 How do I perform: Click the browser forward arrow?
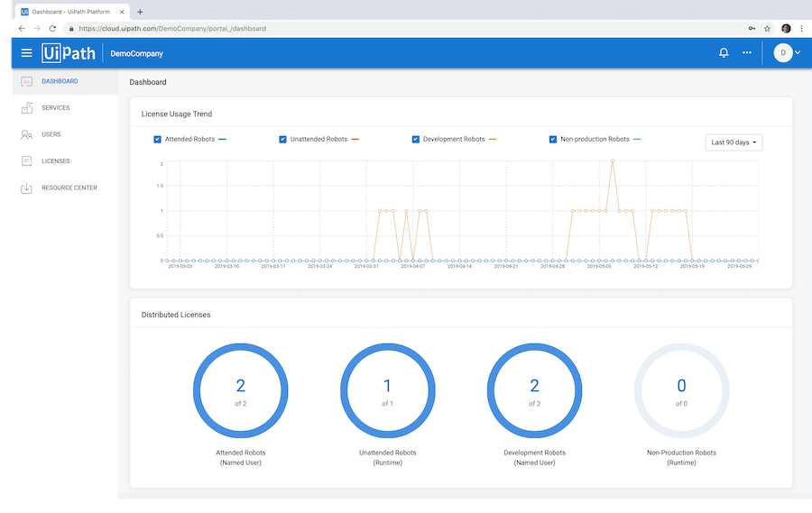click(x=37, y=29)
